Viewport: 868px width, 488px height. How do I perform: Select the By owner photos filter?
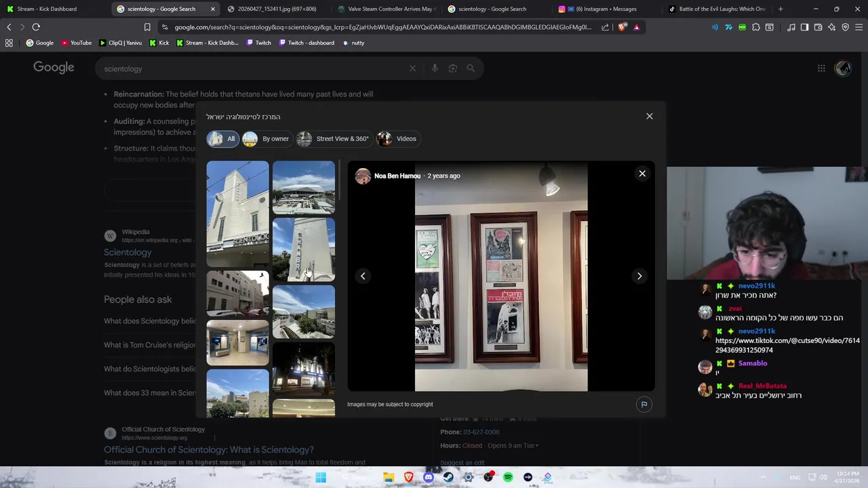(x=267, y=139)
